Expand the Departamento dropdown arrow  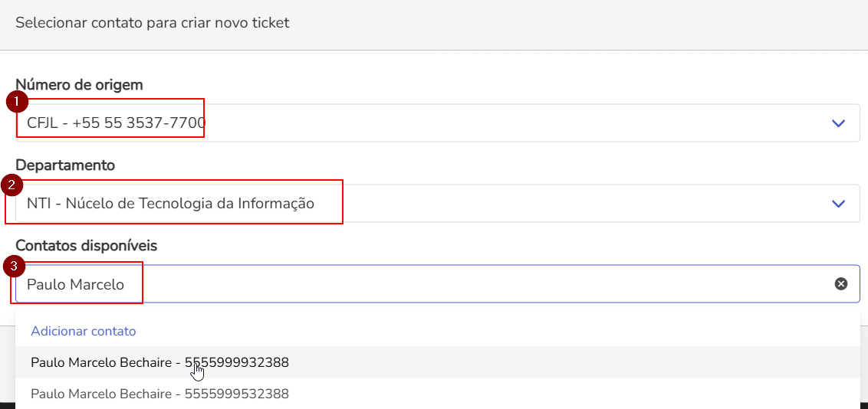[838, 204]
